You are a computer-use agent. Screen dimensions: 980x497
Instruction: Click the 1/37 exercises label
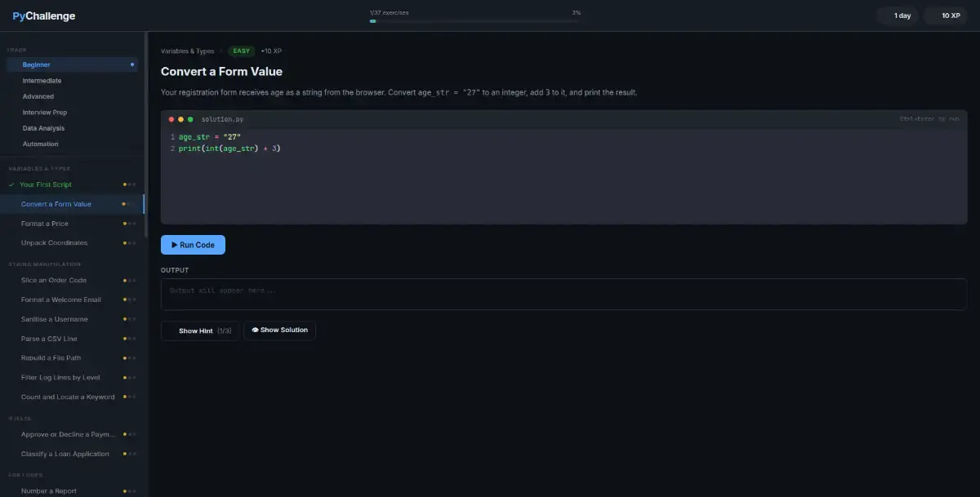[x=390, y=13]
